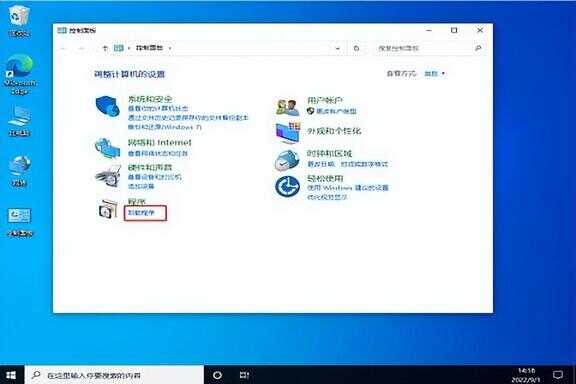The height and width of the screenshot is (384, 576).
Task: Click the 卸载程序 uninstall link
Action: (x=141, y=213)
